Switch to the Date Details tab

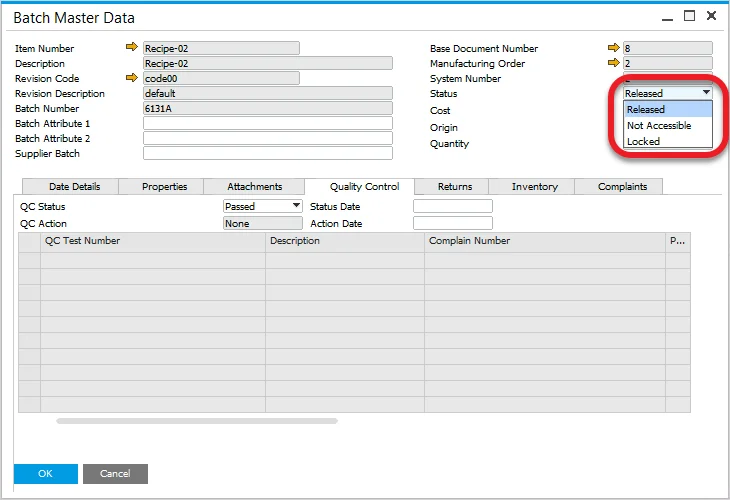(74, 187)
